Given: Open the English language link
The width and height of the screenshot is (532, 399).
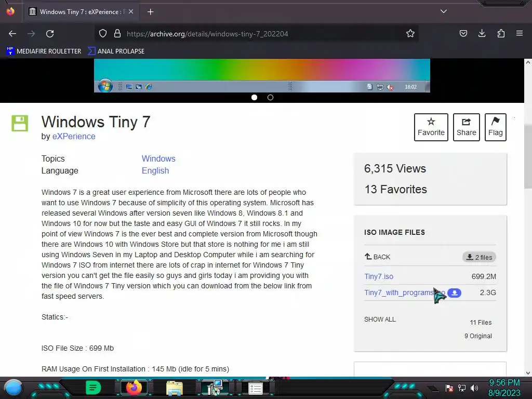Looking at the screenshot, I should coord(155,170).
